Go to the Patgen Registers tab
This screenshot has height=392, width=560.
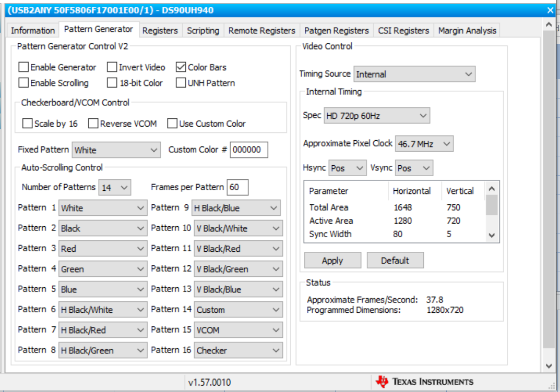[337, 31]
